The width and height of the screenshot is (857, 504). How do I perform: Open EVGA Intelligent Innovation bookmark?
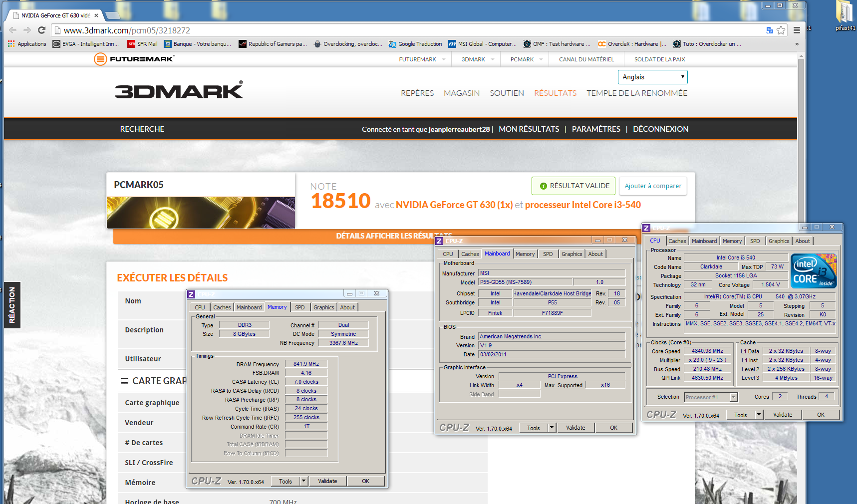coord(86,44)
